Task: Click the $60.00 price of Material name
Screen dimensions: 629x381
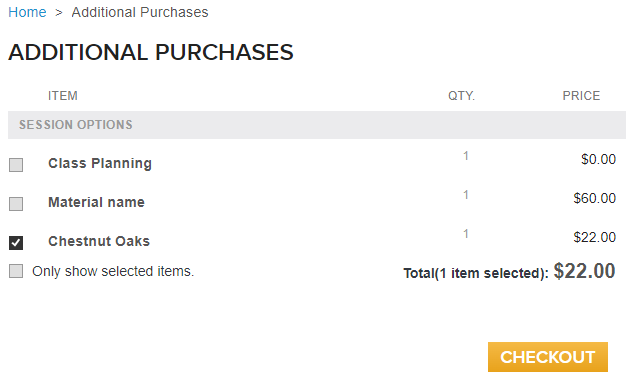Action: coord(595,198)
